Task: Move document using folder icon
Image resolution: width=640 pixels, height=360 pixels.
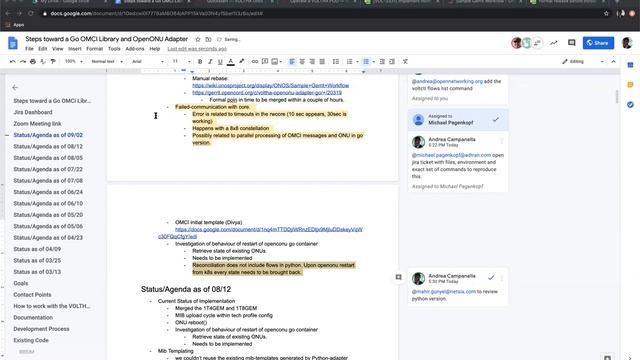Action: (x=208, y=39)
